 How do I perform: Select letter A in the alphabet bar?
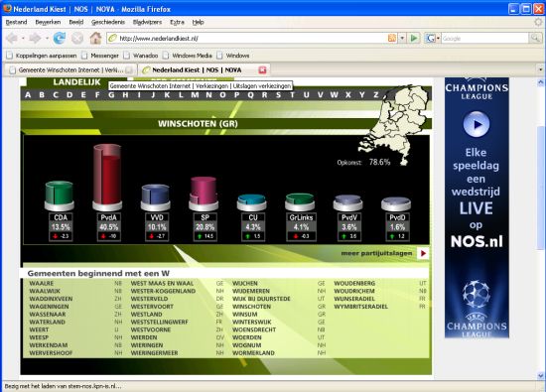coord(28,94)
